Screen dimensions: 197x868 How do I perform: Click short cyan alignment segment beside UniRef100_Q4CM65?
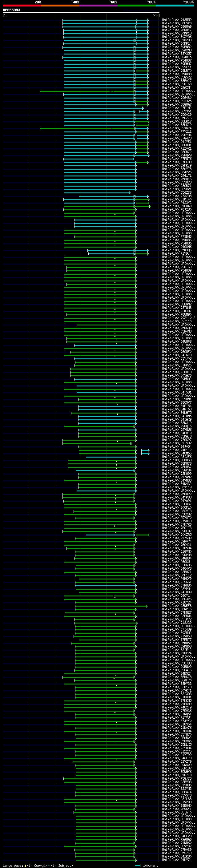[145, 454]
